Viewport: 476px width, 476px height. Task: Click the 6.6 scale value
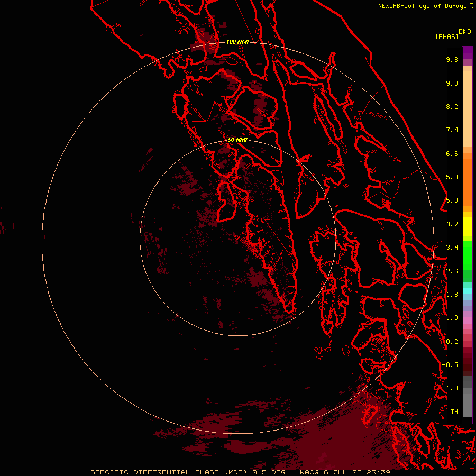(x=452, y=153)
